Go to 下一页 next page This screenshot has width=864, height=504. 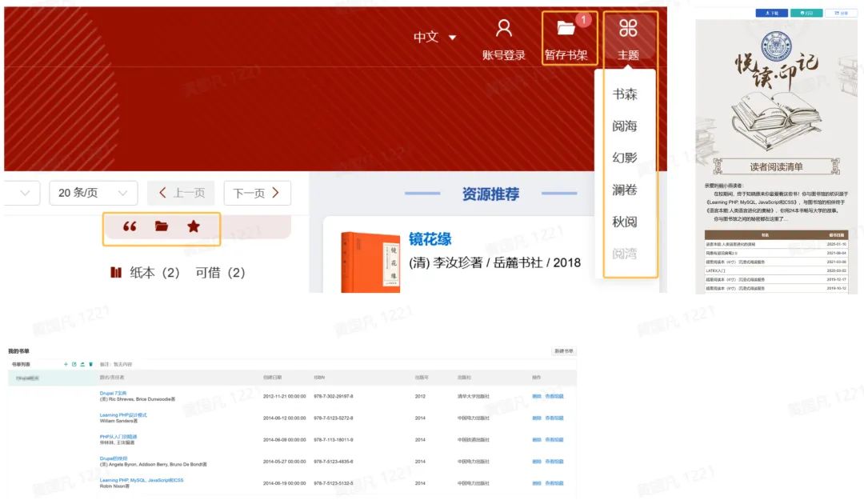(x=256, y=193)
